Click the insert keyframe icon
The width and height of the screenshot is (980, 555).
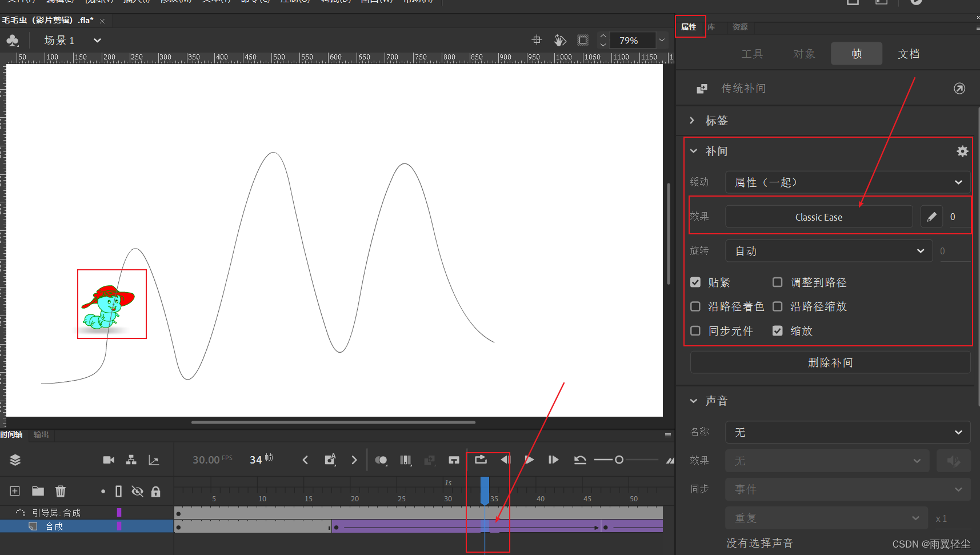pyautogui.click(x=330, y=460)
